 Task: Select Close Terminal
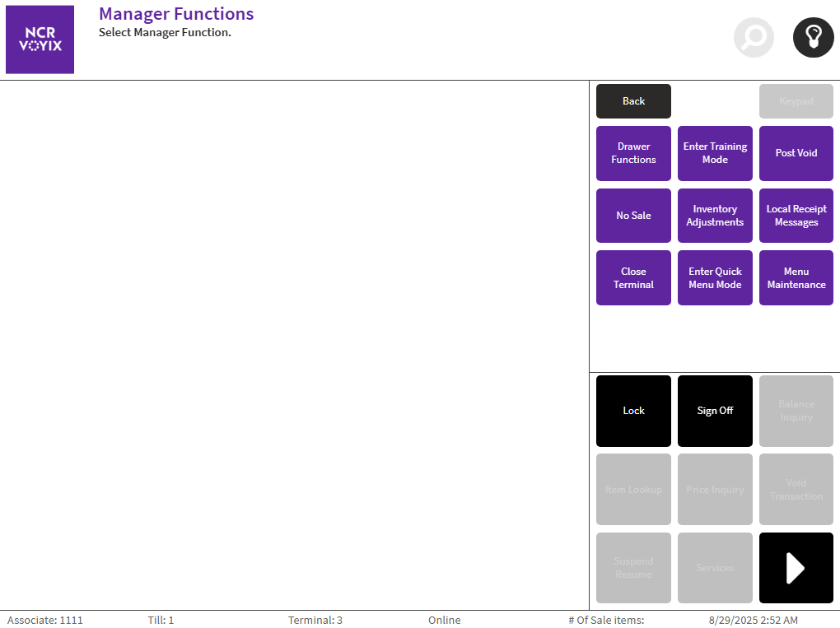633,278
